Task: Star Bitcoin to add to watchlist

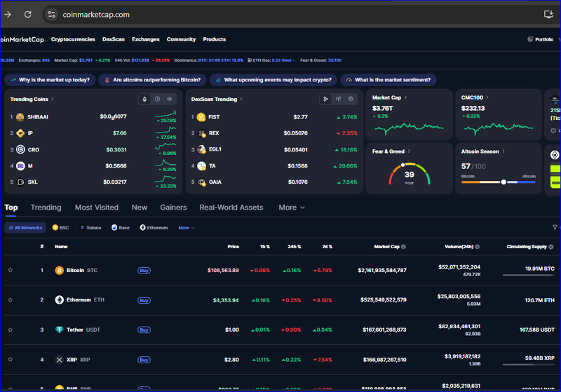Action: pyautogui.click(x=11, y=270)
